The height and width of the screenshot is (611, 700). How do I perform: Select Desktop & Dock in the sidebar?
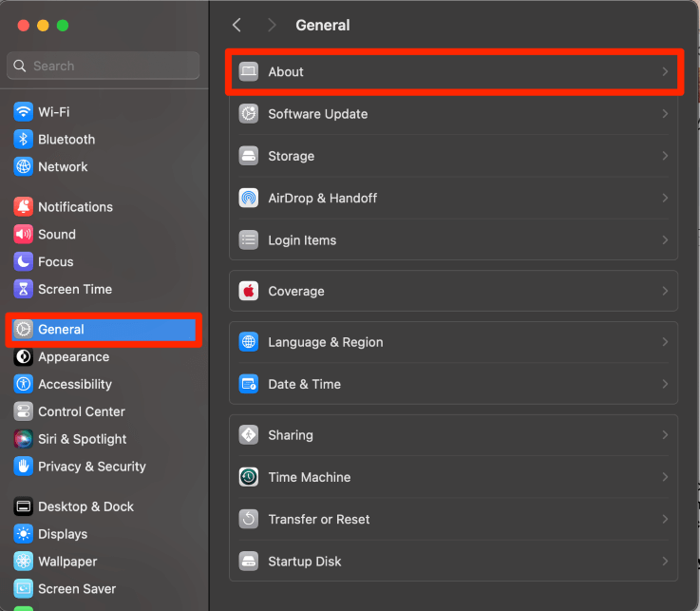click(85, 506)
